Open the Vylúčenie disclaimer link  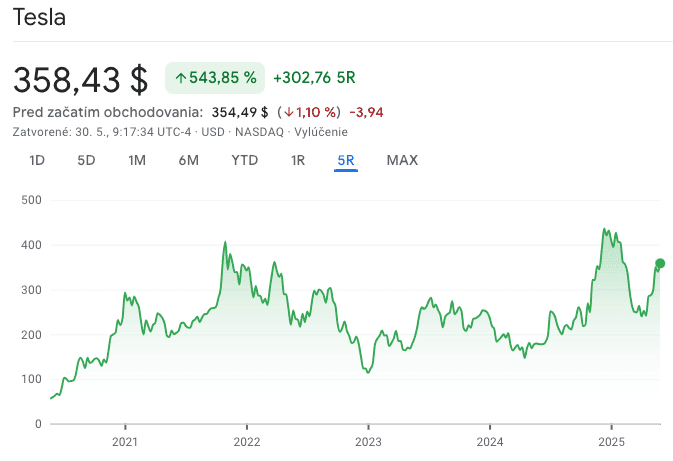322,132
